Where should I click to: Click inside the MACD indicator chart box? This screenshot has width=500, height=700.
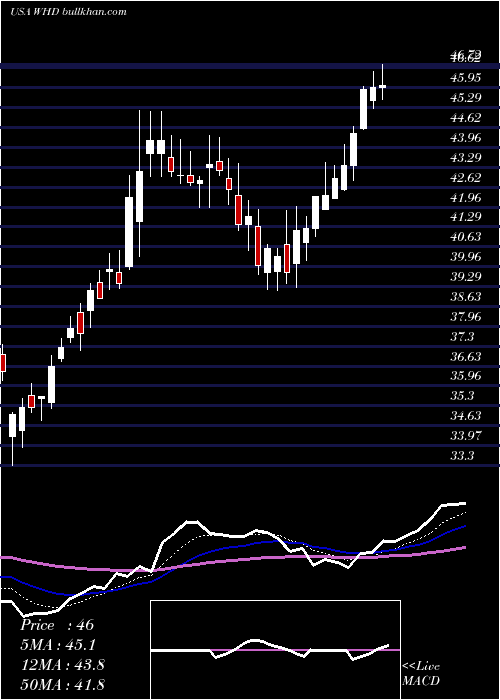coord(275,650)
